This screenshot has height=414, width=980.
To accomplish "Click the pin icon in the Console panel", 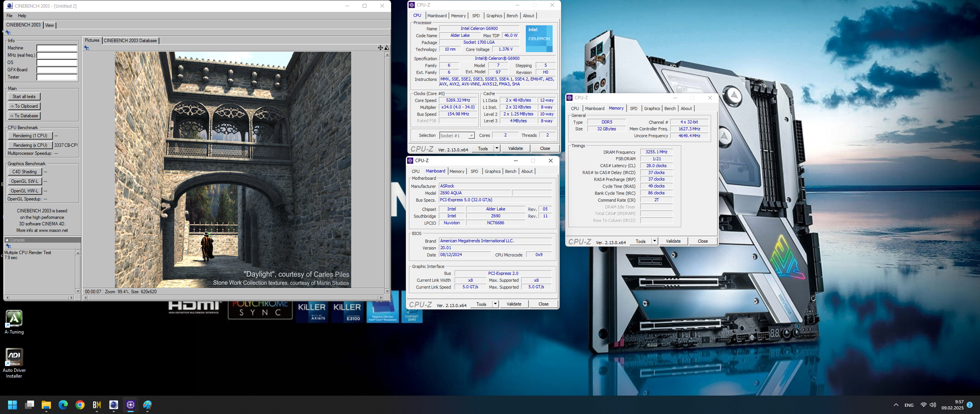I will pyautogui.click(x=8, y=246).
